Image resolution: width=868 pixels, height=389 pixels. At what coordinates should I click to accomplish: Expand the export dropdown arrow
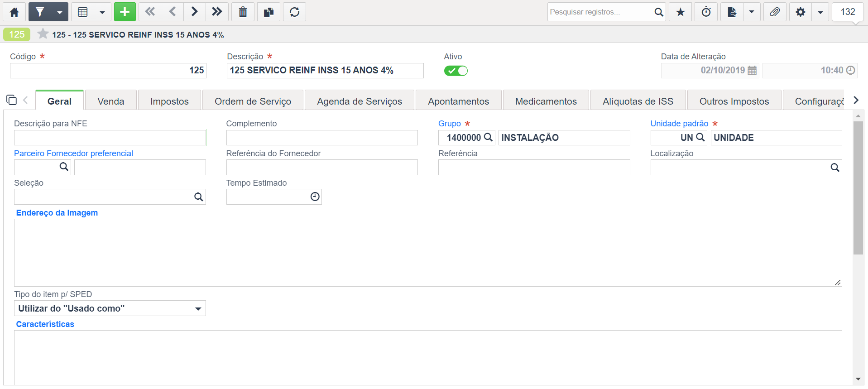point(752,12)
